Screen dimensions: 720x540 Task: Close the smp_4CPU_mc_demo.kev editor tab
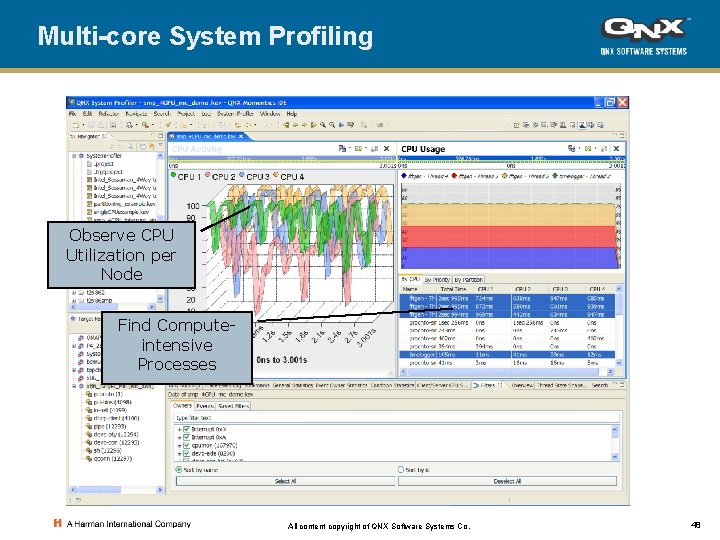241,136
